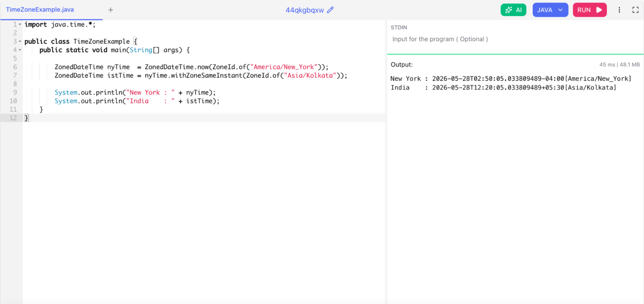Screen dimensions: 644x304
Task: Click the println "New York" code line
Action: [x=135, y=93]
